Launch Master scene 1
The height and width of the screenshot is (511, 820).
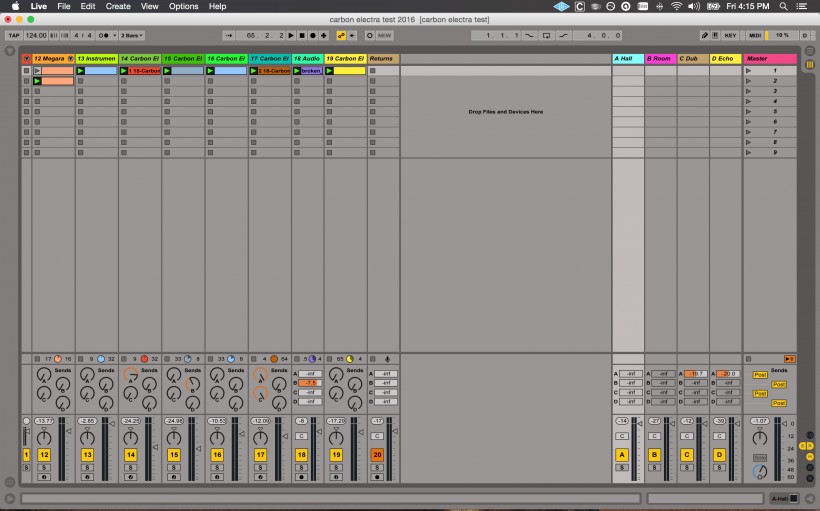749,71
